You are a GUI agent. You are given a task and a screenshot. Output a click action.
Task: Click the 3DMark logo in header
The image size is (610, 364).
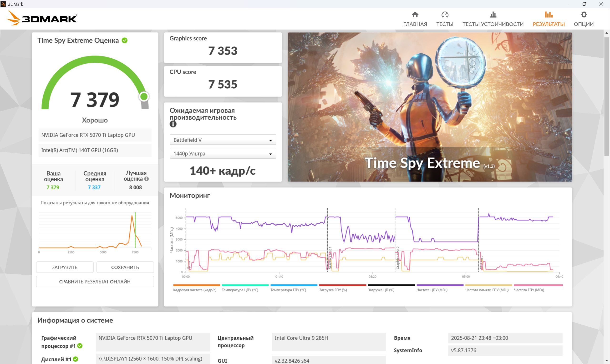coord(42,18)
